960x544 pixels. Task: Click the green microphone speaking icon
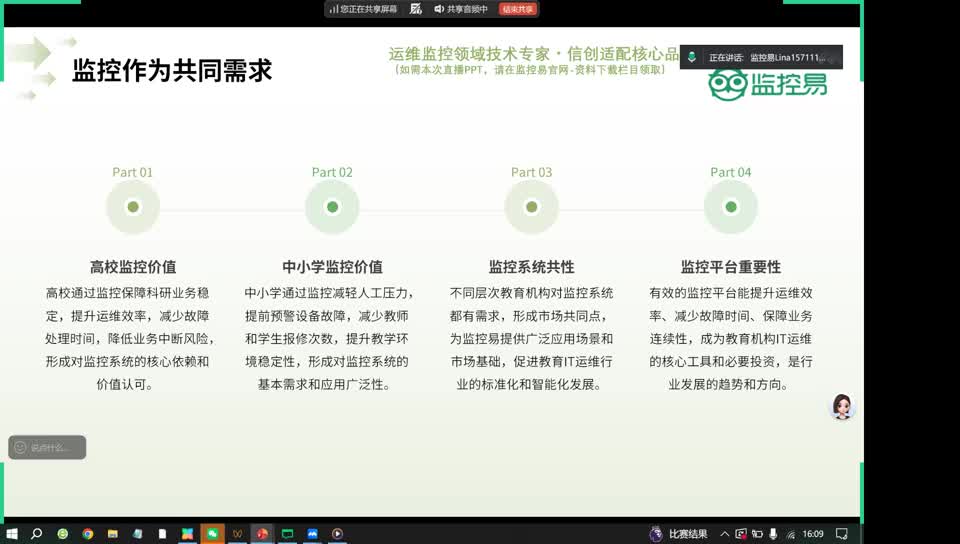(691, 58)
